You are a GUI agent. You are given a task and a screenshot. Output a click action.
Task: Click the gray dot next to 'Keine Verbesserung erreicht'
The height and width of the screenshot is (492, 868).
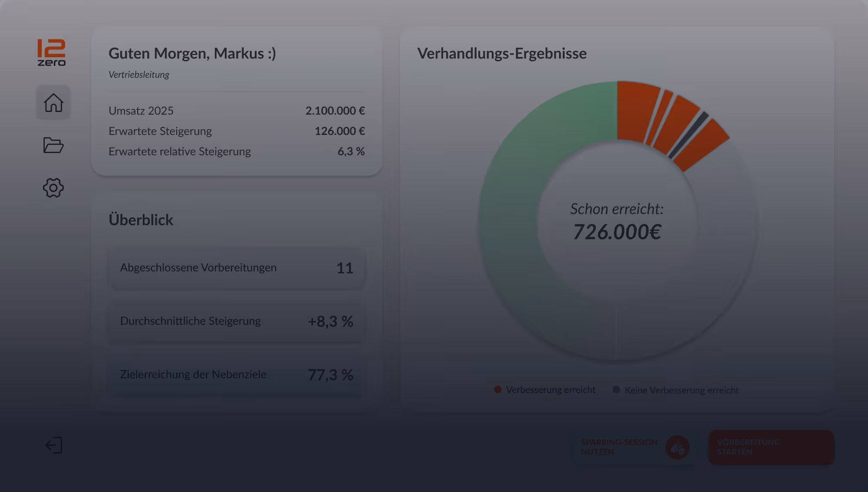[615, 390]
